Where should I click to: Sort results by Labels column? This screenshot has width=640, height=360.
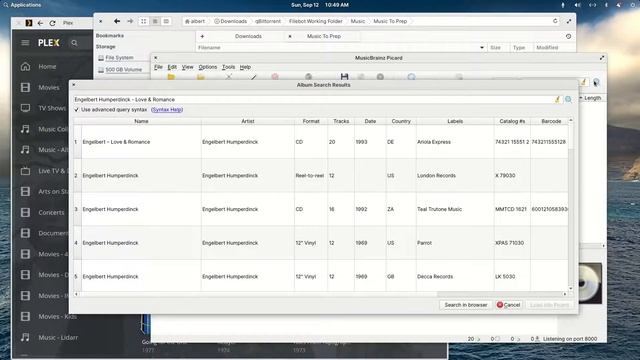click(455, 121)
